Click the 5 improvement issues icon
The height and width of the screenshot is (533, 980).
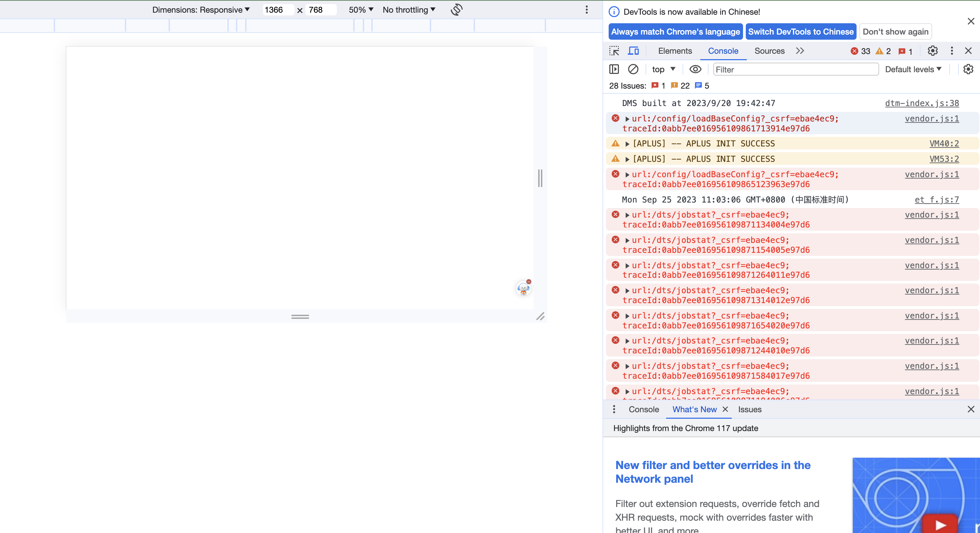click(698, 86)
